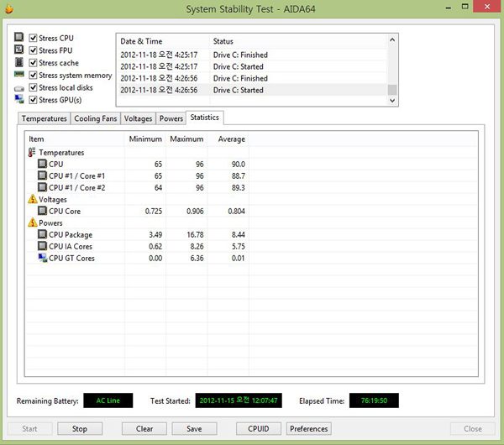Uncheck the Stress FPU checkbox
The width and height of the screenshot is (504, 445).
tap(33, 50)
